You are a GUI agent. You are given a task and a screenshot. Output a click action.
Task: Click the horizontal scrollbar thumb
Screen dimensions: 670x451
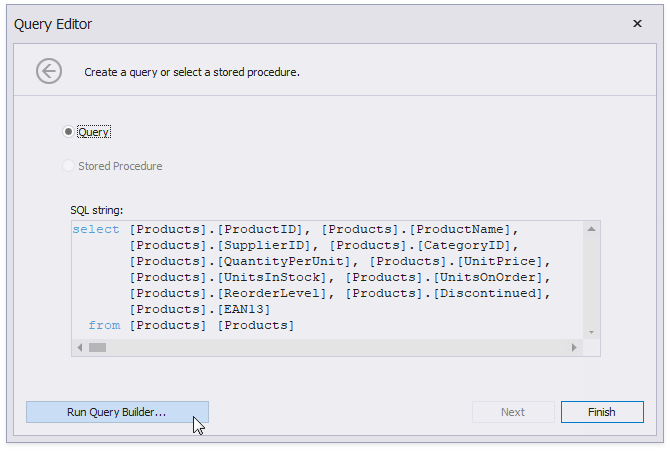97,348
